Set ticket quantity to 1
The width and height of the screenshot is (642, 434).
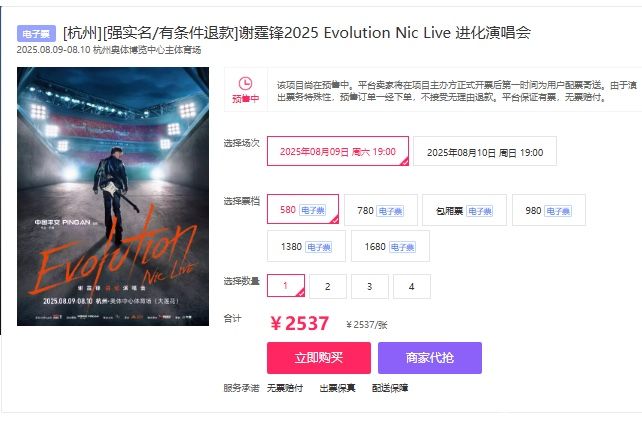(286, 286)
